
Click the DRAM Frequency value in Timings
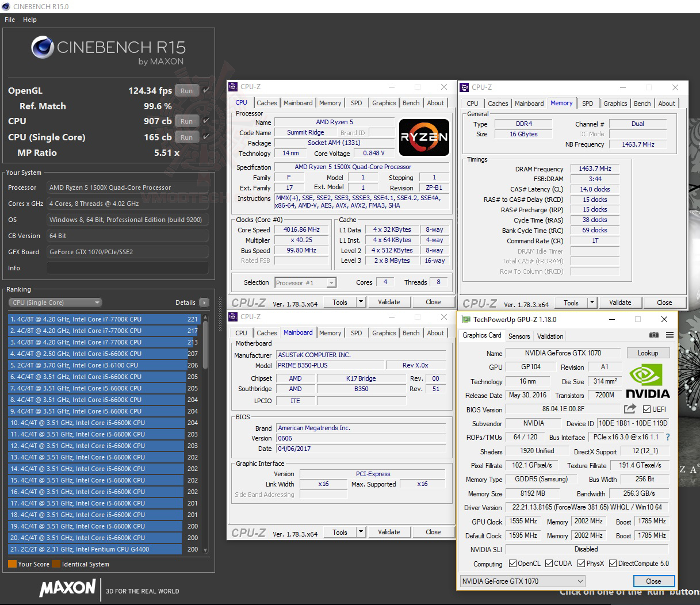pyautogui.click(x=595, y=169)
